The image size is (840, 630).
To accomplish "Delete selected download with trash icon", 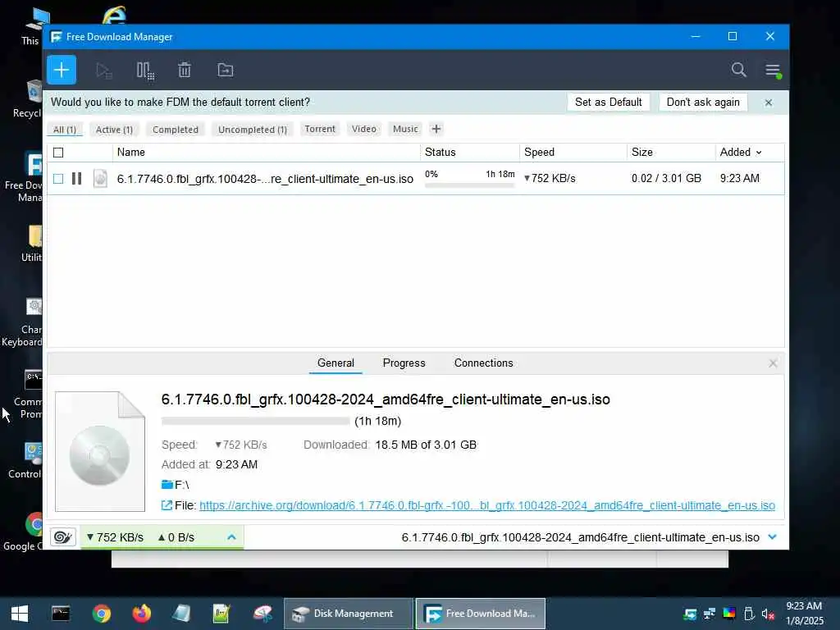I will [185, 71].
